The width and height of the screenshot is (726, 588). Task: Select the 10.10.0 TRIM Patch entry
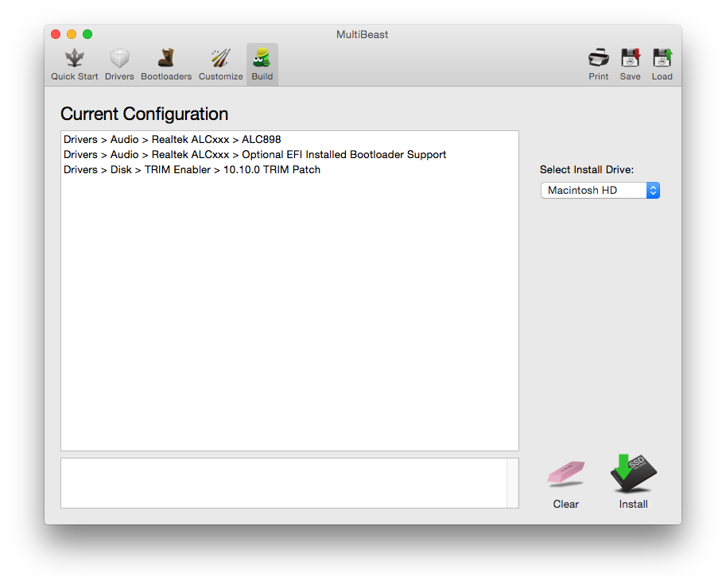click(x=192, y=170)
